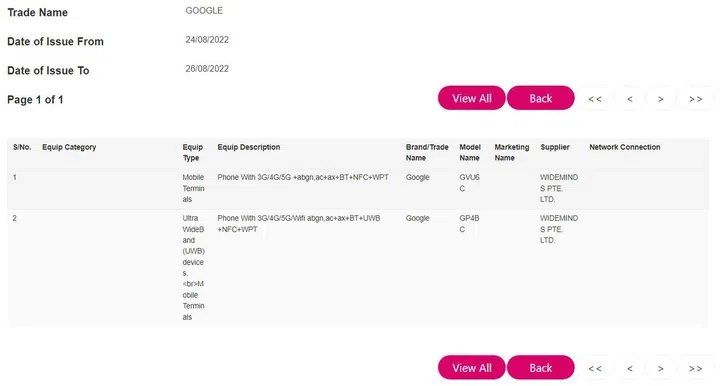Click Google brand name in row 2

click(x=417, y=218)
